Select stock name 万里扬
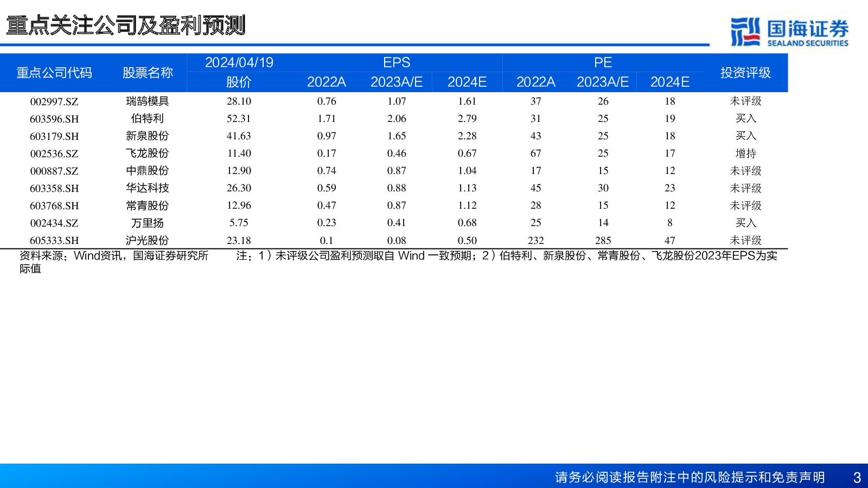The width and height of the screenshot is (868, 488). pos(148,223)
